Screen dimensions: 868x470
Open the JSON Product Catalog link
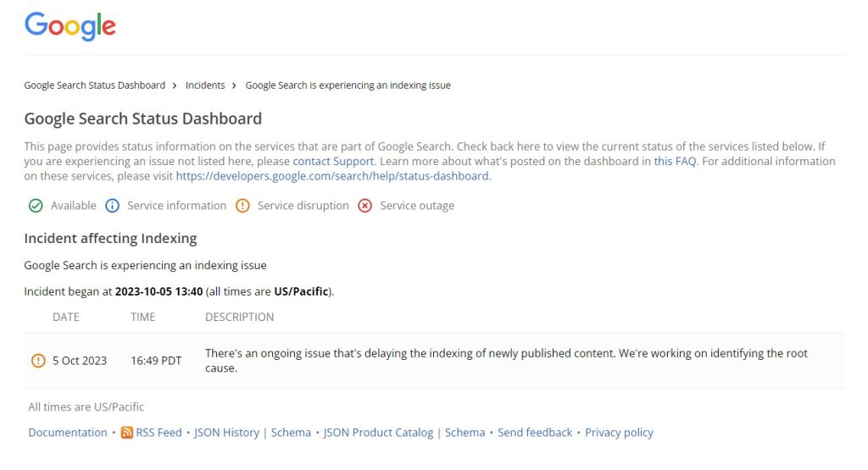378,433
